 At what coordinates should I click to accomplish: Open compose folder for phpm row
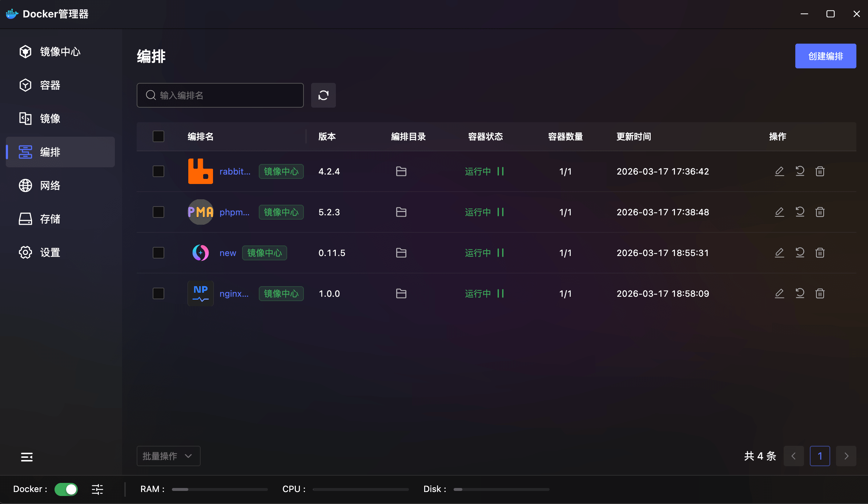(x=401, y=212)
